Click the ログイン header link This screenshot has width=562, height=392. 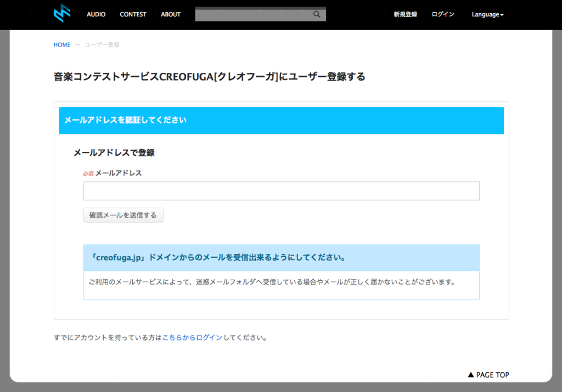pos(443,14)
